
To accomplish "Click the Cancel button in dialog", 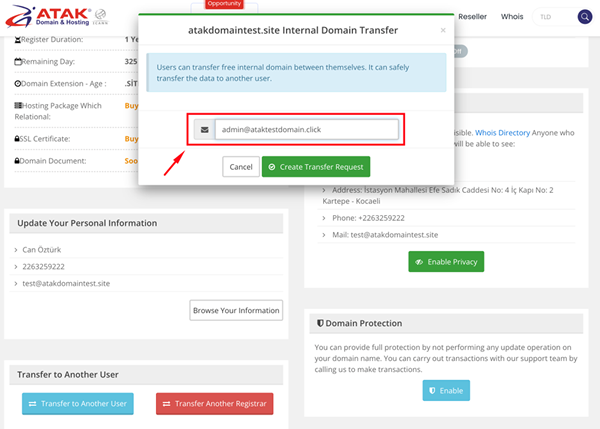I will tap(241, 167).
